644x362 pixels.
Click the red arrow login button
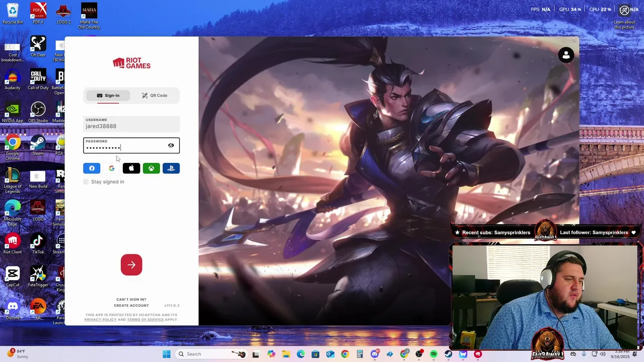click(x=131, y=265)
